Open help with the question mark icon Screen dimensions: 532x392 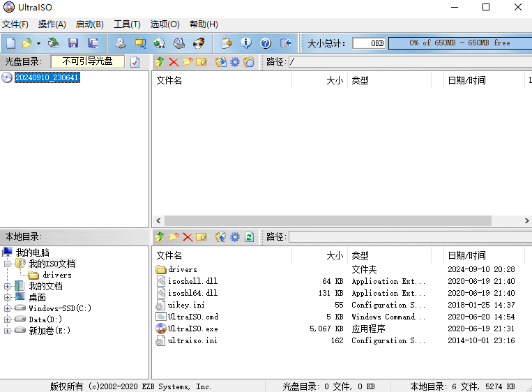coord(266,43)
